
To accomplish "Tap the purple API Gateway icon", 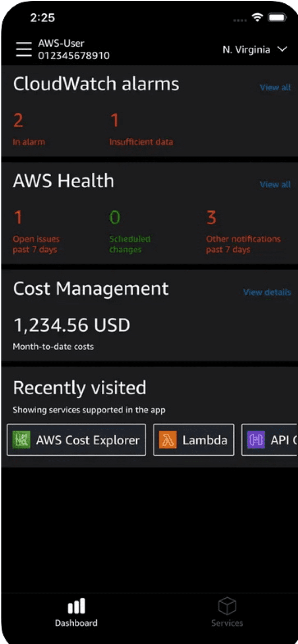I will (x=256, y=440).
